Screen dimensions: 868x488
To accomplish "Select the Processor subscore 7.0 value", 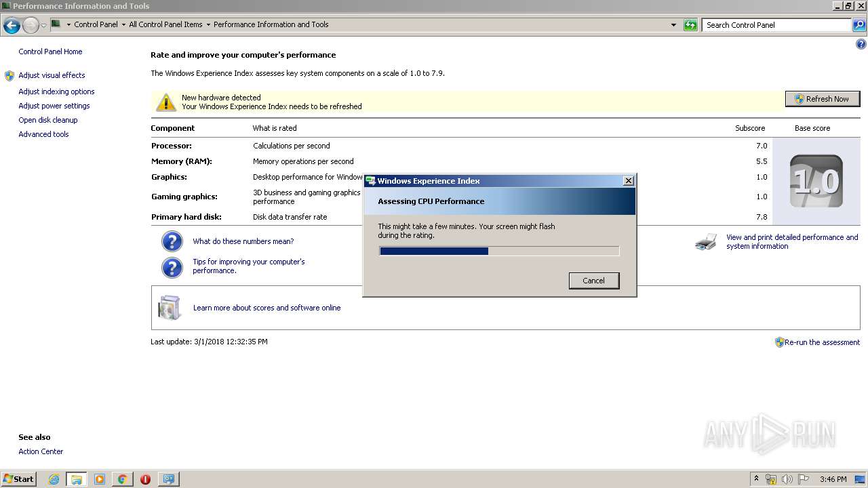I will [x=762, y=146].
